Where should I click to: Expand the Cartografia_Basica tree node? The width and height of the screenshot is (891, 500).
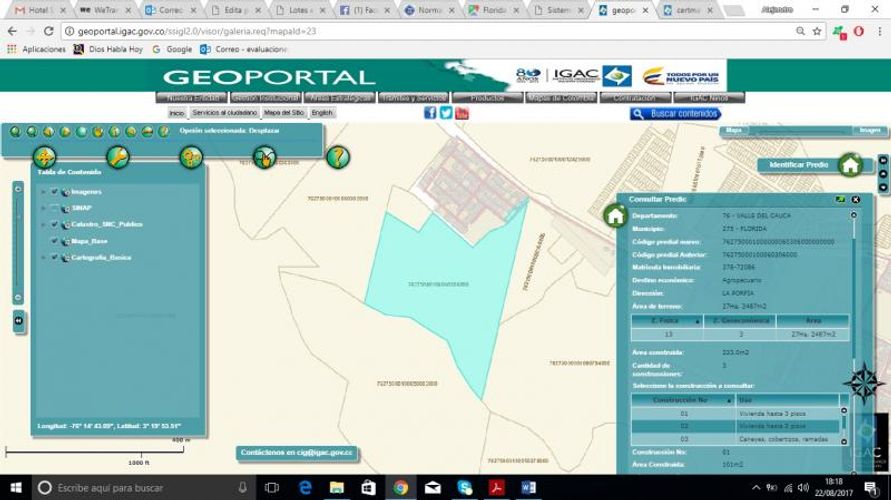(x=43, y=257)
